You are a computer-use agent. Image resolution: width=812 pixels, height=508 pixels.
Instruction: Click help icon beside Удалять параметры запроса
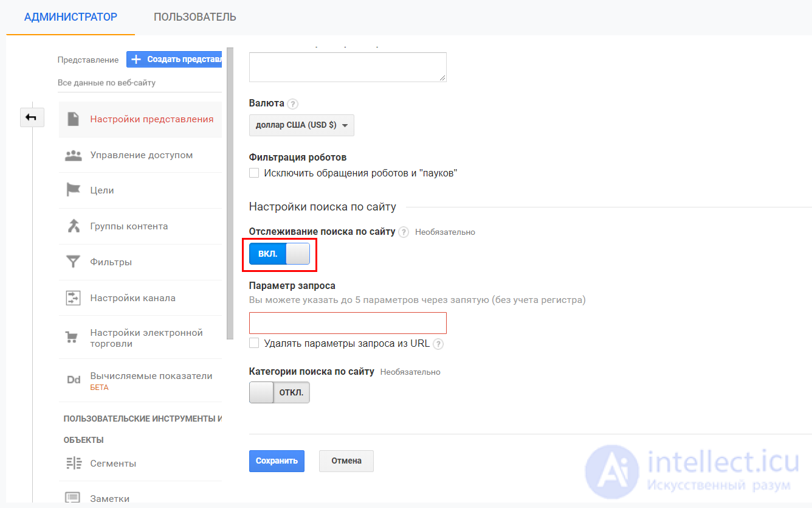point(438,344)
